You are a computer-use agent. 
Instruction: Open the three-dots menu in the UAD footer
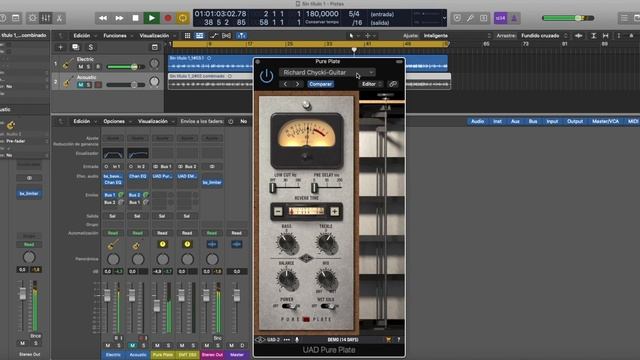tap(287, 340)
